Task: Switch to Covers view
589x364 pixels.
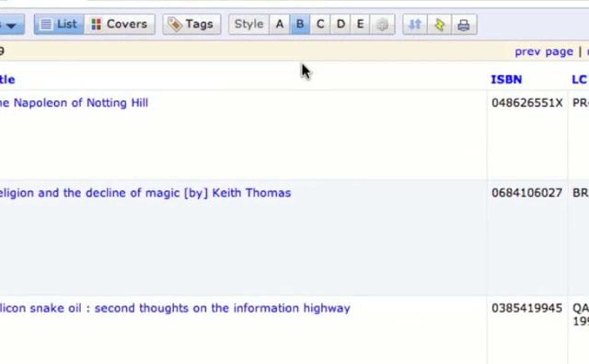Action: 119,24
